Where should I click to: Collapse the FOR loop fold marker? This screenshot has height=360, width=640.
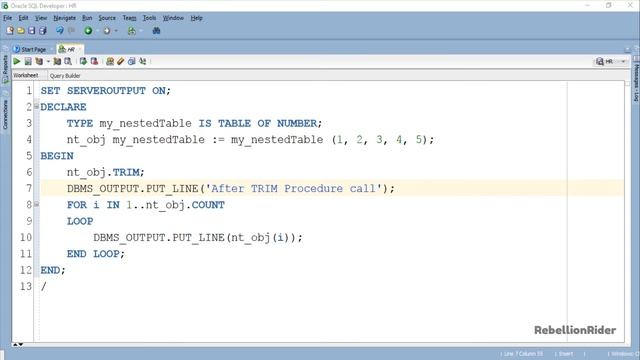[x=36, y=204]
